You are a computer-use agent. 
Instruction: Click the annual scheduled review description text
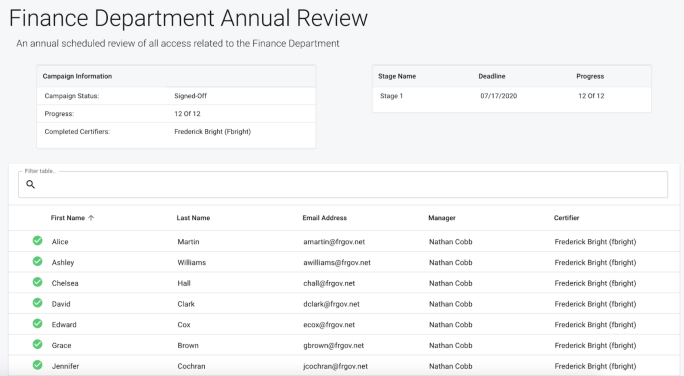tap(178, 44)
